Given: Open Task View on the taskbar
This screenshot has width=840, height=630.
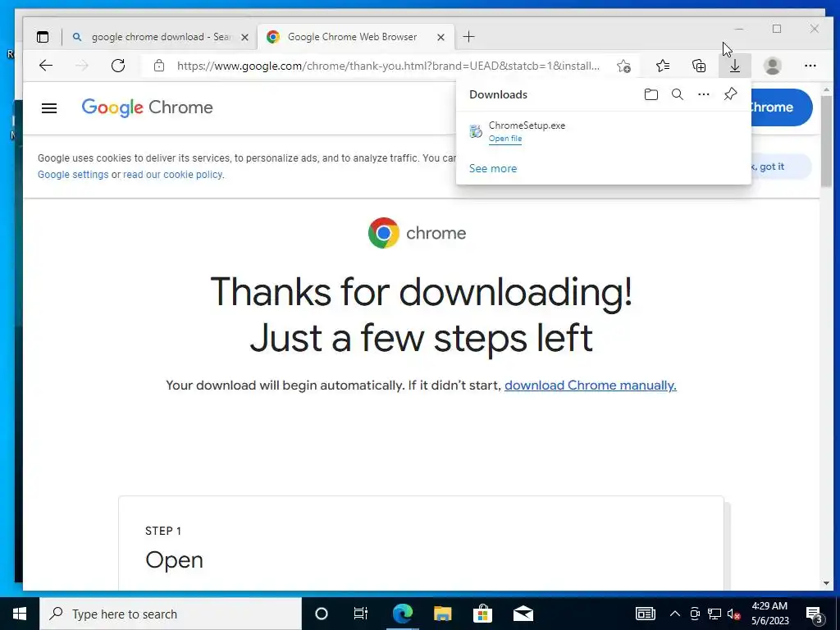Looking at the screenshot, I should (361, 614).
